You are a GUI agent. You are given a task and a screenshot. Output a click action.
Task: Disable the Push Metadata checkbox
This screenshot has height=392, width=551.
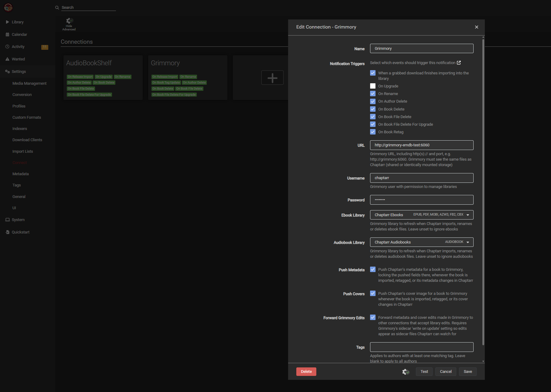click(x=373, y=269)
